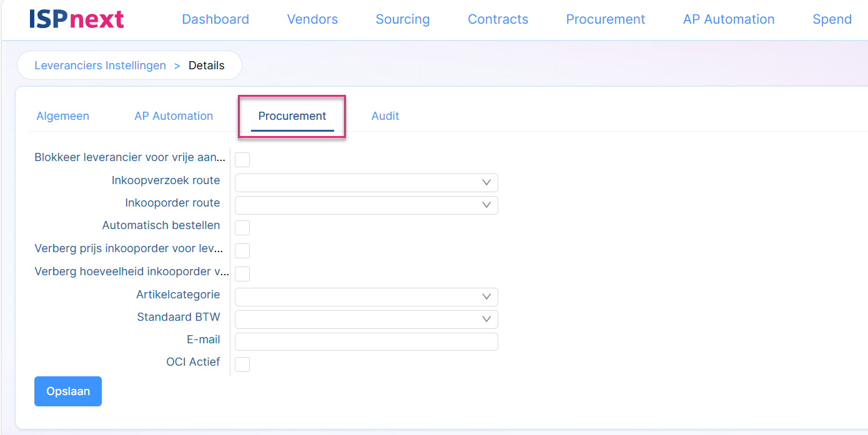Expand the Inkoopverzoek route dropdown
Viewport: 868px width, 435px height.
366,183
